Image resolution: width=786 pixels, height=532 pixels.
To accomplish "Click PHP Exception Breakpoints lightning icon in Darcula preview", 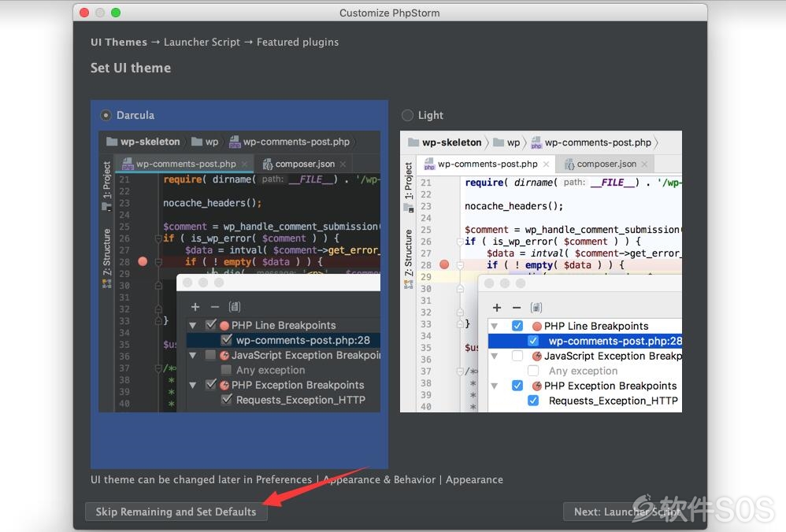I will (x=224, y=385).
